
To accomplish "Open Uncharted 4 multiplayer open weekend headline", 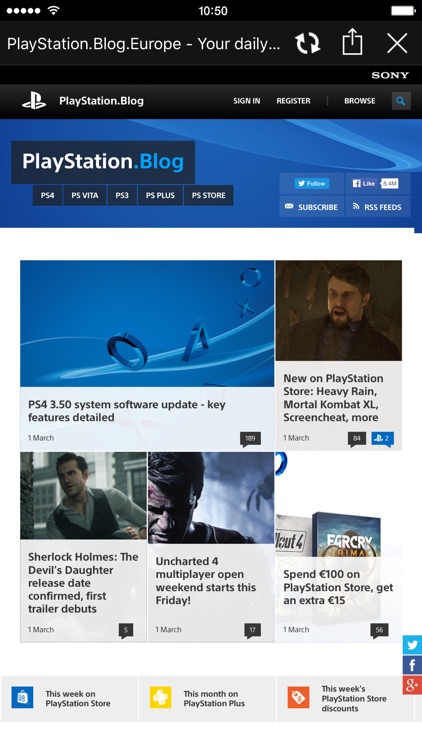I will point(206,581).
